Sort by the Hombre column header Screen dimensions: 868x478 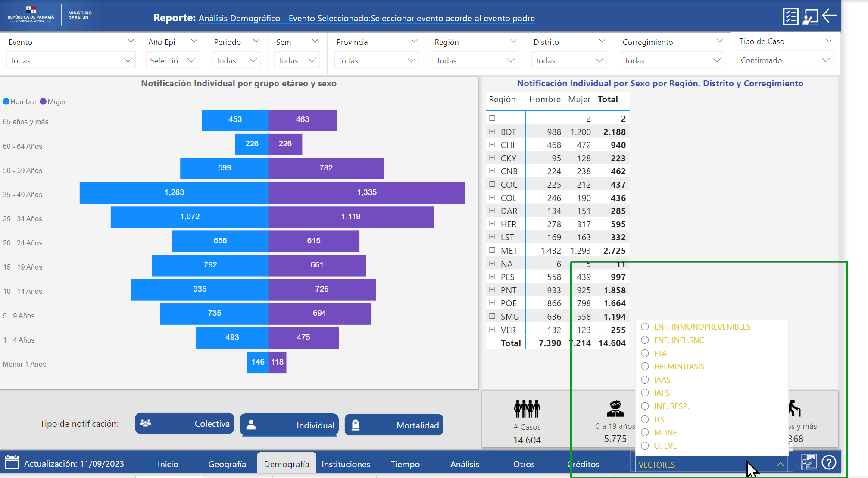pos(545,99)
